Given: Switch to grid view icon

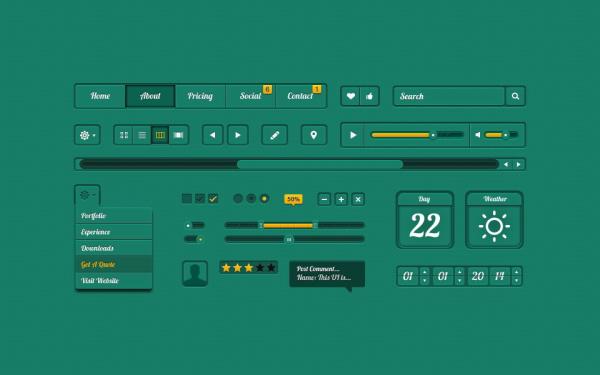Looking at the screenshot, I should pos(124,135).
